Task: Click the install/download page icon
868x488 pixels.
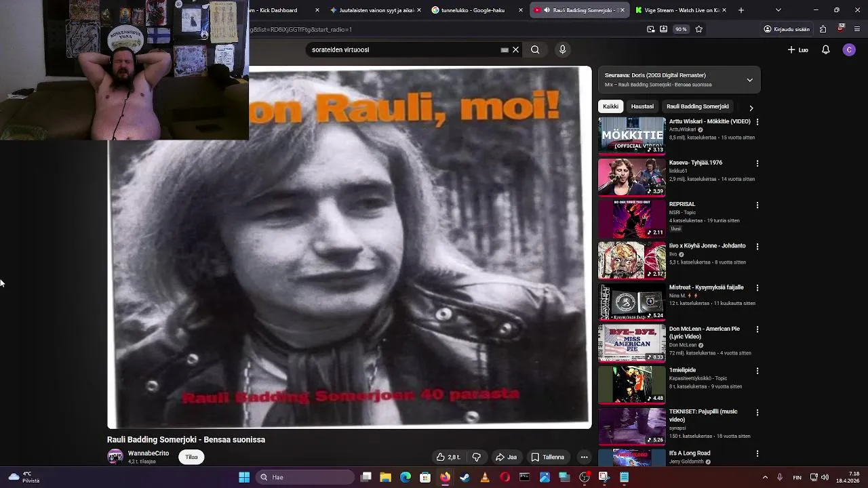Action: coord(664,29)
